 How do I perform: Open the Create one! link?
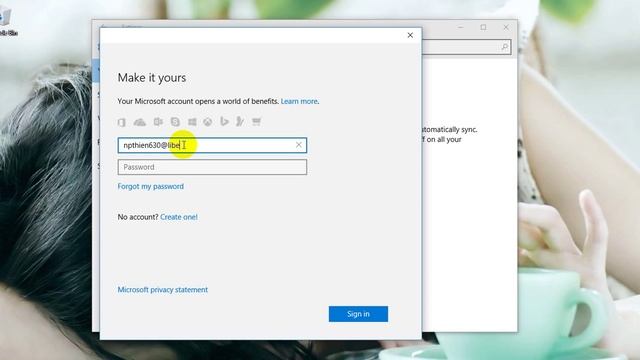coord(179,217)
